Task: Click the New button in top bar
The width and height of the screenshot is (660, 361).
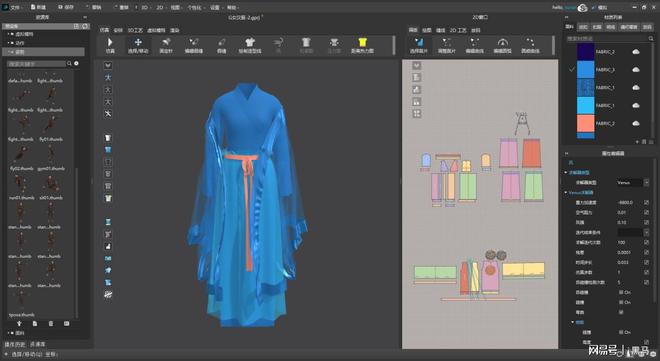Action: (x=38, y=8)
